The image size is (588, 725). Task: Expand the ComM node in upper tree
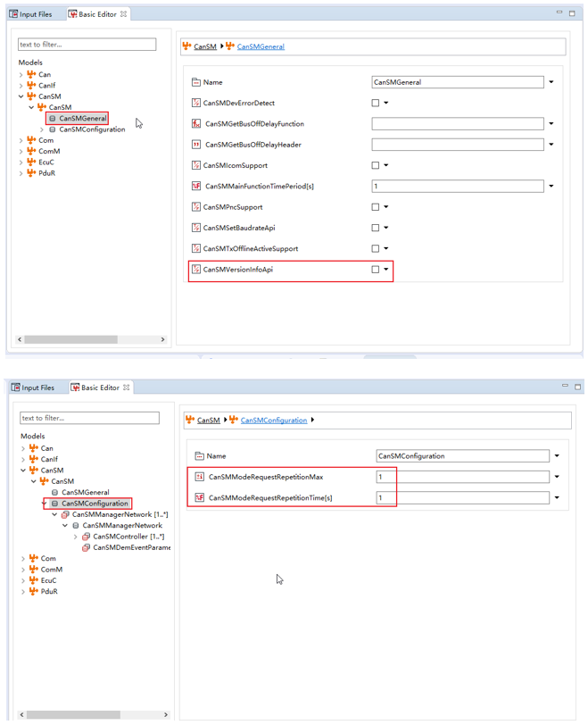21,151
